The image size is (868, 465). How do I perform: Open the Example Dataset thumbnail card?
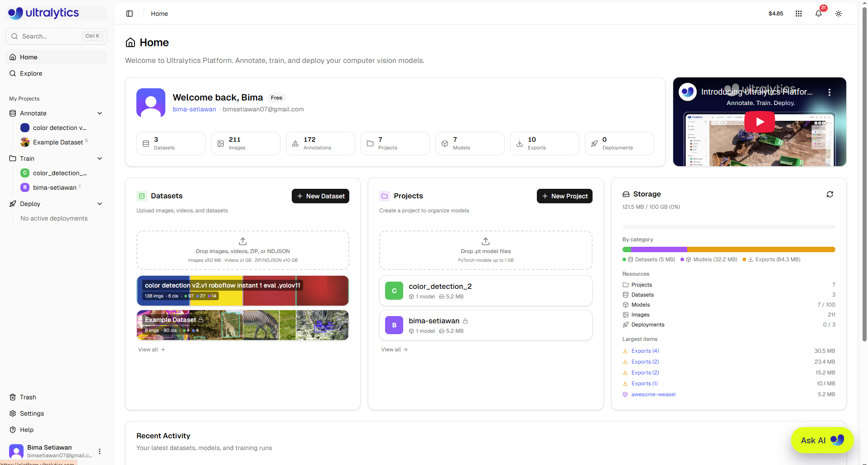tap(242, 325)
